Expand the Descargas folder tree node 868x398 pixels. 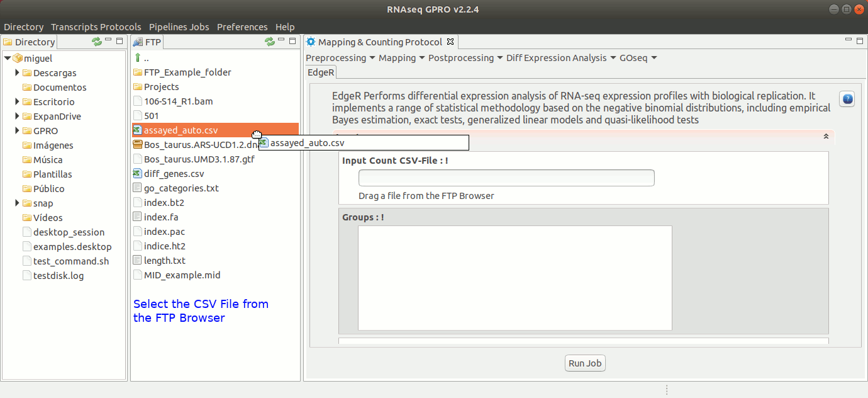point(18,73)
